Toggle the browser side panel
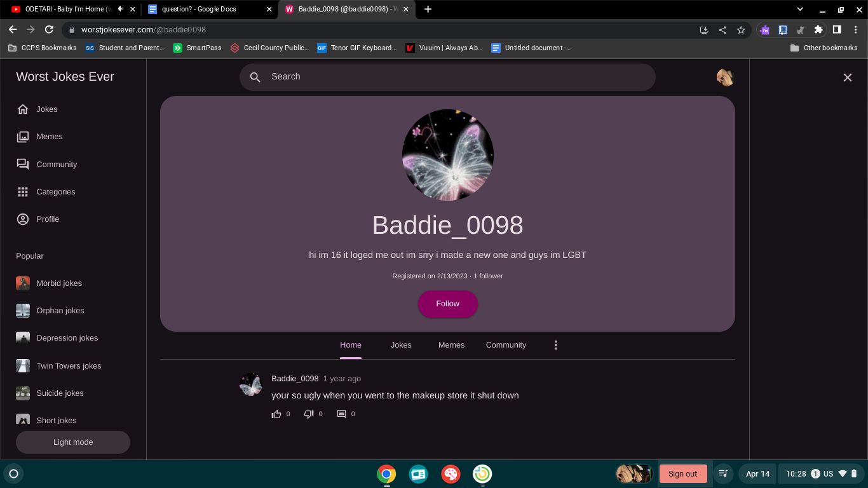 [837, 30]
